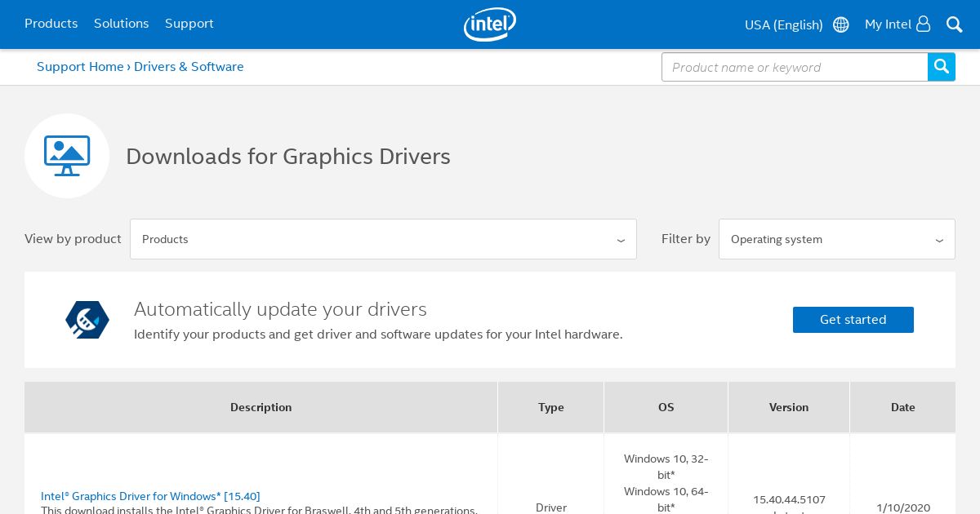Sort by Version column header
Viewport: 980px width, 514px height.
pos(789,407)
